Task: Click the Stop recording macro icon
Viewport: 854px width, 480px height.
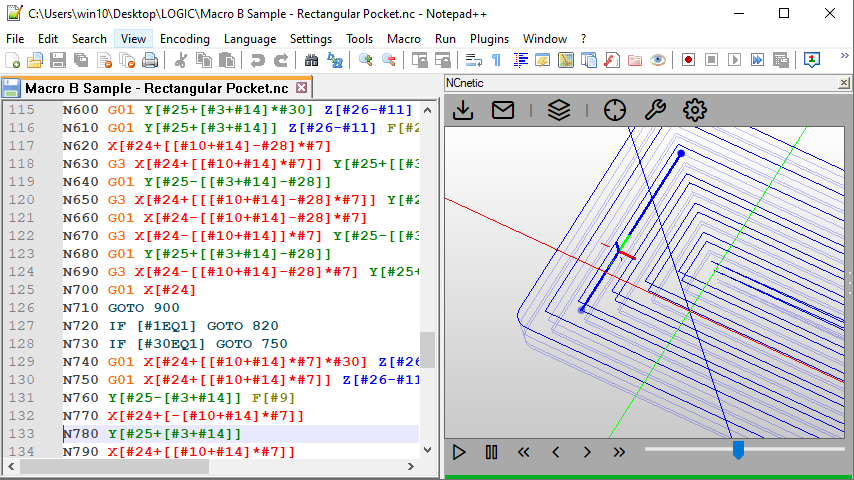Action: tap(711, 60)
